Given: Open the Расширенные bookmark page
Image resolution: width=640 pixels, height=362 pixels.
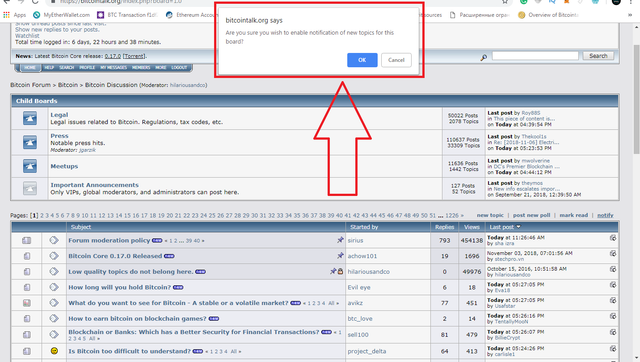Looking at the screenshot, I should [x=479, y=15].
